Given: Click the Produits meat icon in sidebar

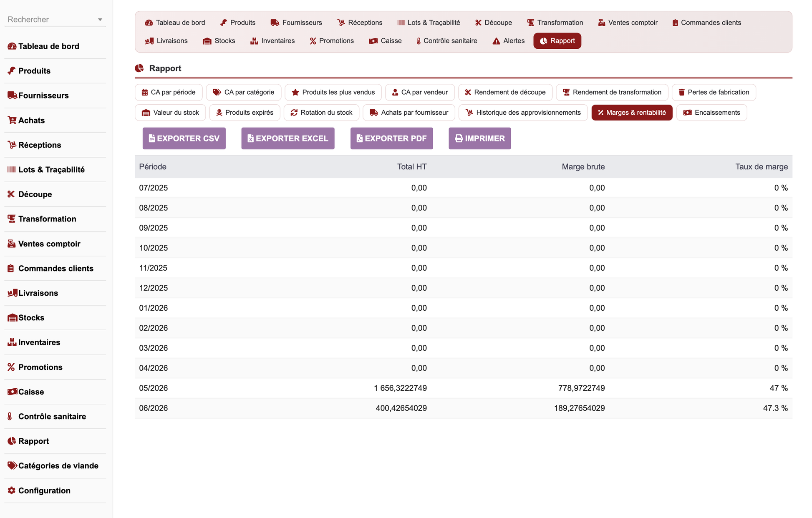Looking at the screenshot, I should tap(12, 71).
